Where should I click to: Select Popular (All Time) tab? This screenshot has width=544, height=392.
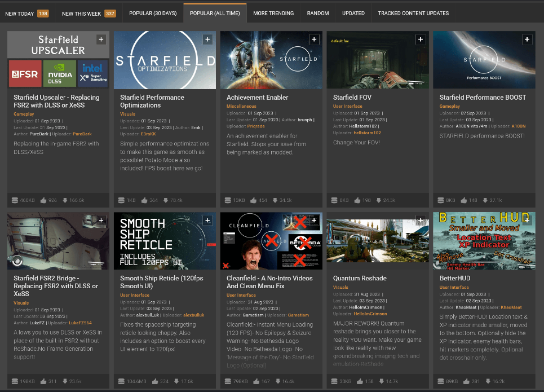click(215, 13)
